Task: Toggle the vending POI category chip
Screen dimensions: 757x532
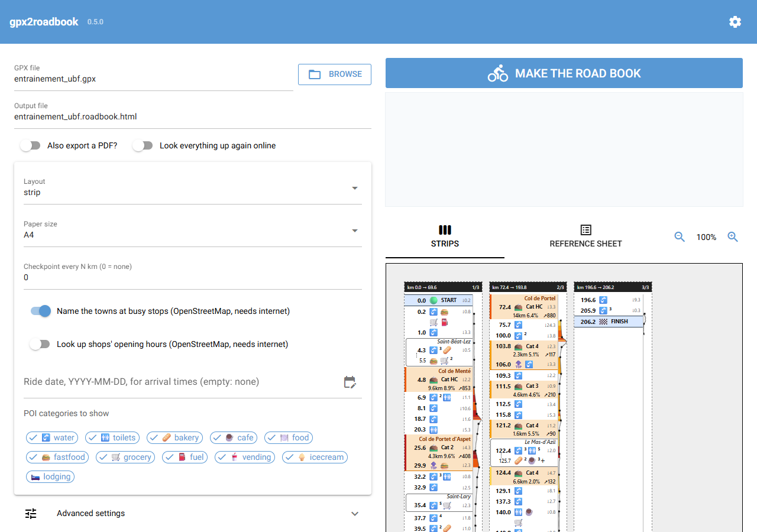Action: (x=245, y=458)
